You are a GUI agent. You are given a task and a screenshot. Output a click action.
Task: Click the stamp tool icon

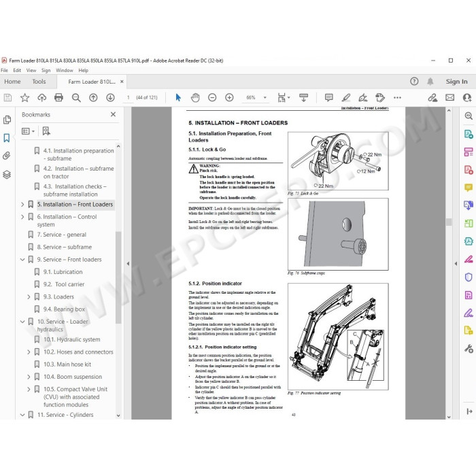pyautogui.click(x=380, y=97)
